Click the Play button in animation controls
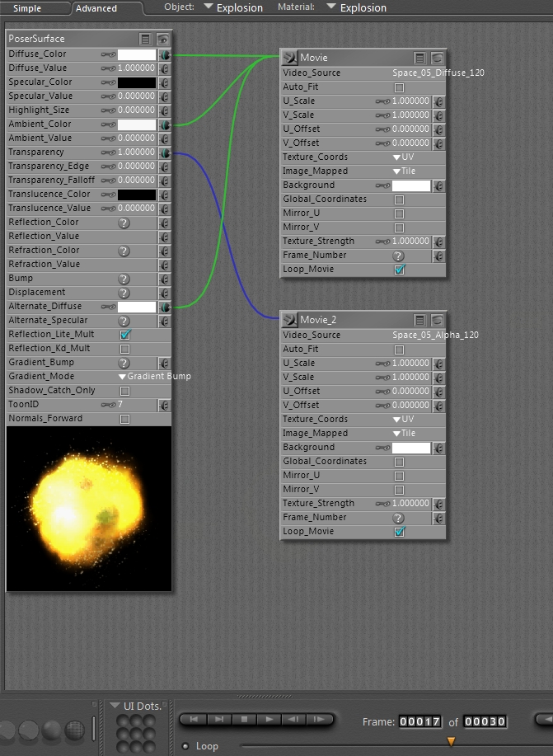Screen dimensions: 553x756 269,720
